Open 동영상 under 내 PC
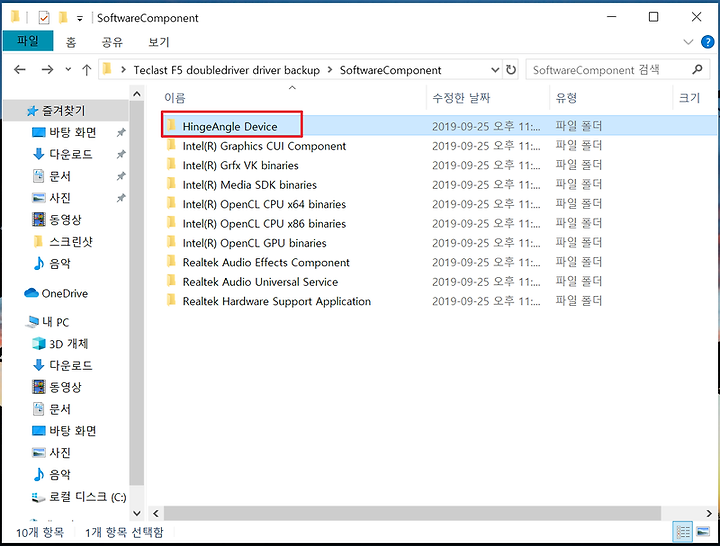This screenshot has width=720, height=546. click(x=65, y=387)
